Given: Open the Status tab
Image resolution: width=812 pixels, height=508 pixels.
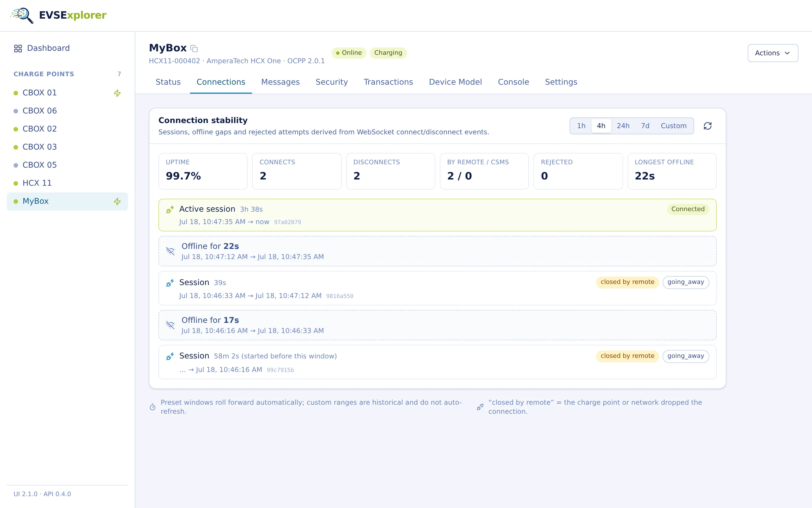Looking at the screenshot, I should [x=168, y=82].
